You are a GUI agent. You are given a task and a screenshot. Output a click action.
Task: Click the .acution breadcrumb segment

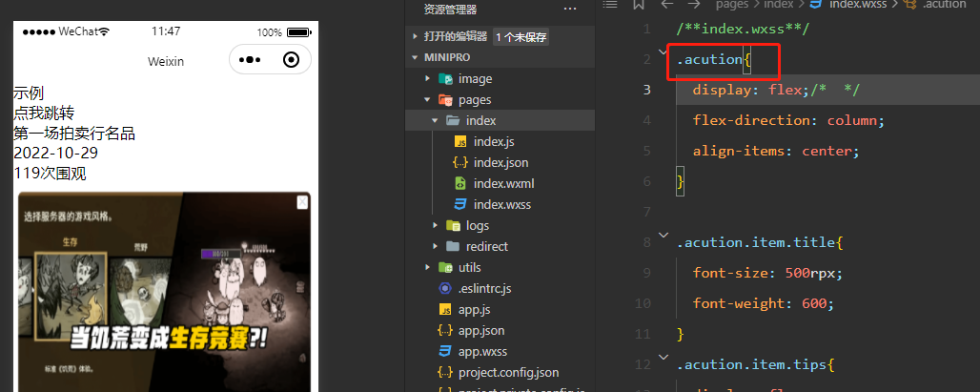945,5
